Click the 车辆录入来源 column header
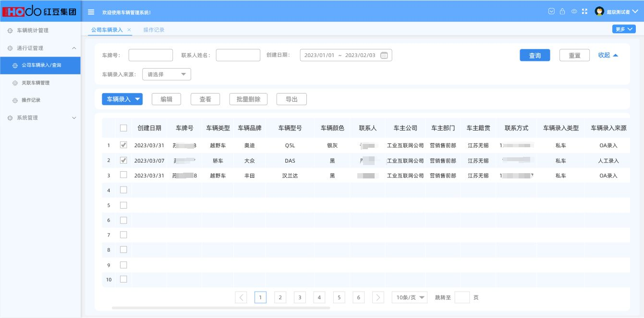Viewport: 644px width, 318px height. (608, 128)
